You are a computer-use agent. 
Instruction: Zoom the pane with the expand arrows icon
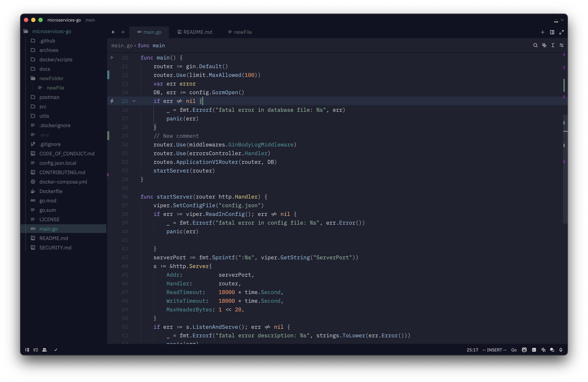click(562, 32)
